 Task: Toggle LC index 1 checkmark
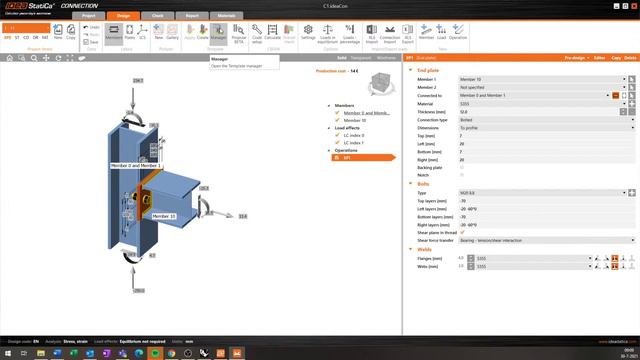click(337, 143)
